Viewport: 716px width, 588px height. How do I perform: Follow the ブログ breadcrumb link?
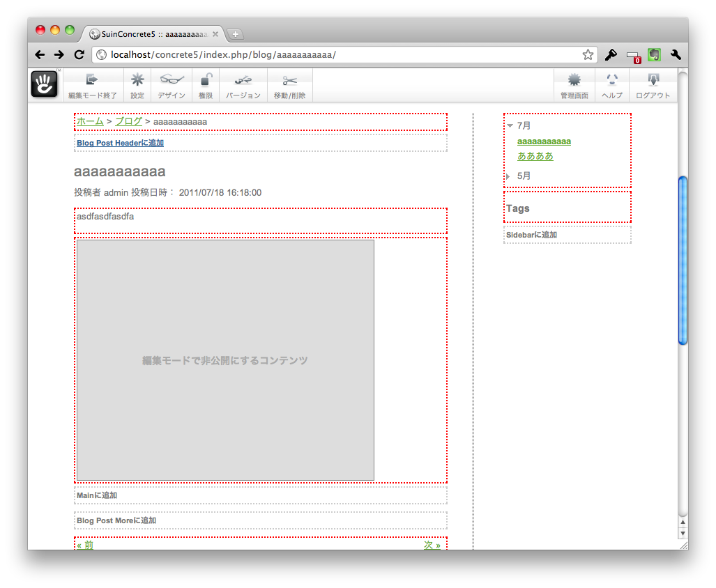coord(129,121)
